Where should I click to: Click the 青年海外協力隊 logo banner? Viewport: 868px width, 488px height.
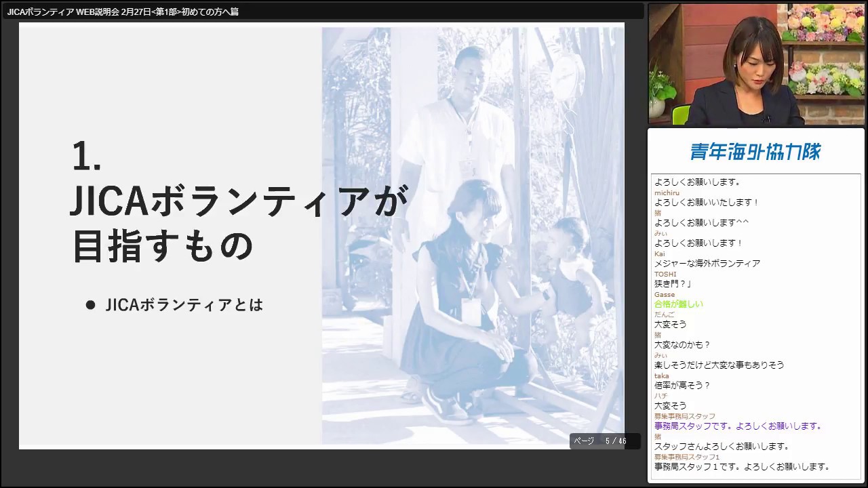[755, 151]
